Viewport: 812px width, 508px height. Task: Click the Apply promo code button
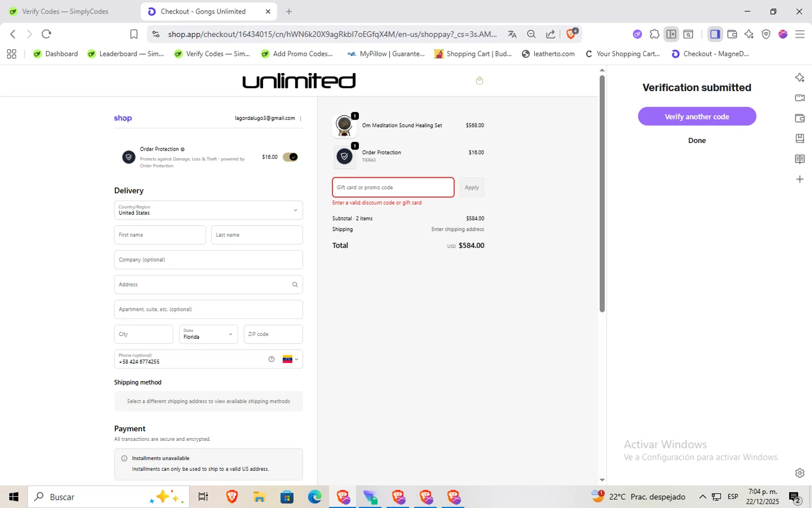[472, 187]
